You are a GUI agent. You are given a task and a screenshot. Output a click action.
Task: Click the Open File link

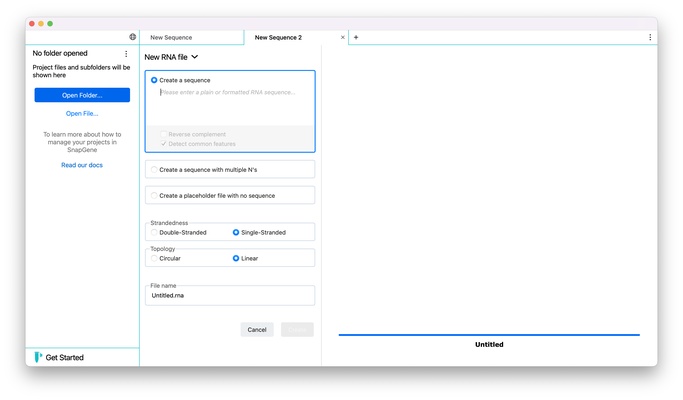click(x=82, y=114)
